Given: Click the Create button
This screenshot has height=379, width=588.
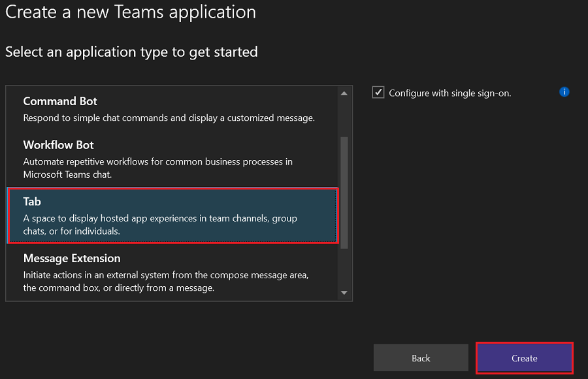Looking at the screenshot, I should (x=524, y=358).
